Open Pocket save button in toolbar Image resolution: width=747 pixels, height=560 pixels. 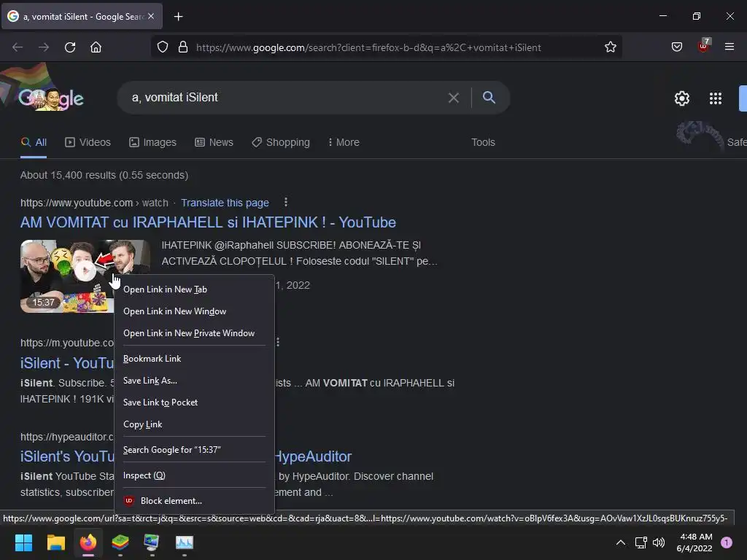(676, 47)
